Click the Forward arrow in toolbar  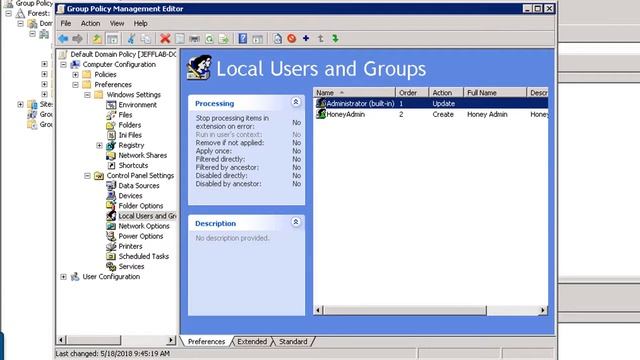click(77, 39)
